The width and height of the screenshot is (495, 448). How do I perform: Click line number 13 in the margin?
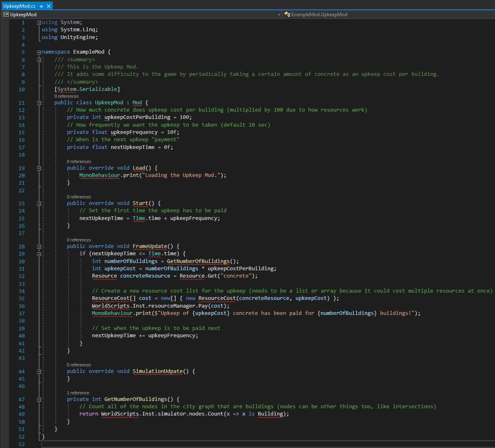pyautogui.click(x=22, y=118)
